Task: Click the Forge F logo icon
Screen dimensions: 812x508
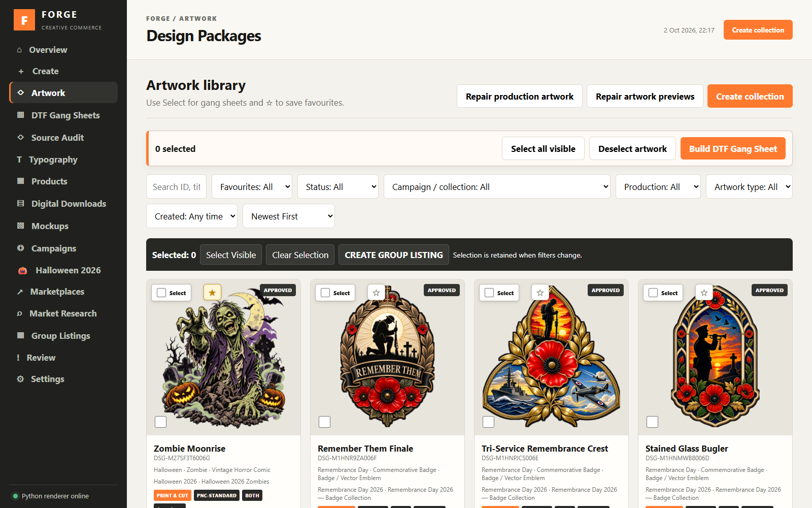Action: 24,20
